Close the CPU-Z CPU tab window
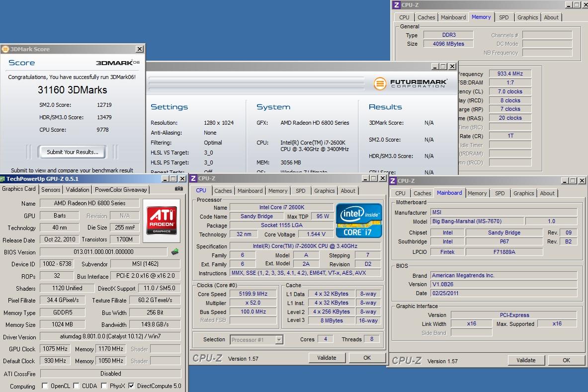 [x=382, y=178]
